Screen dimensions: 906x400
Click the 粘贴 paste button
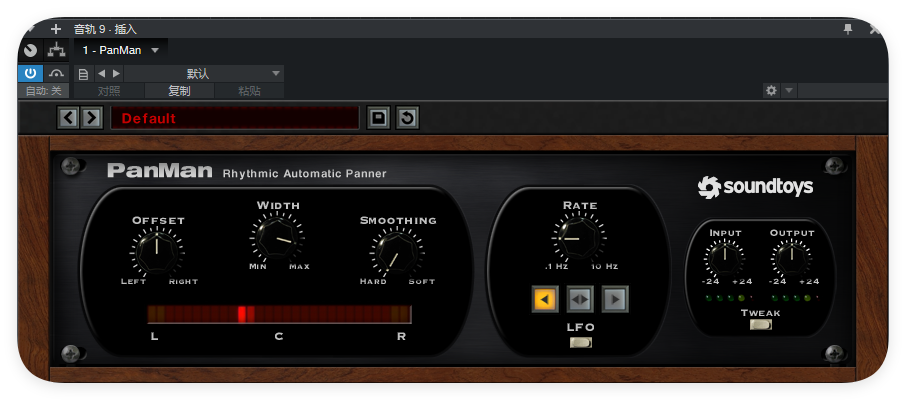[x=249, y=91]
